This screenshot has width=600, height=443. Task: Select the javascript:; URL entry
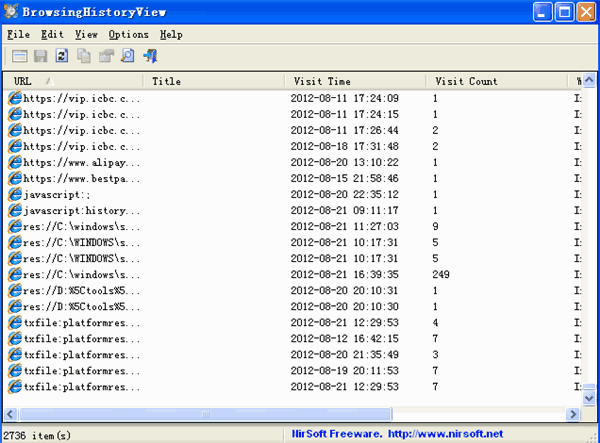[x=57, y=195]
